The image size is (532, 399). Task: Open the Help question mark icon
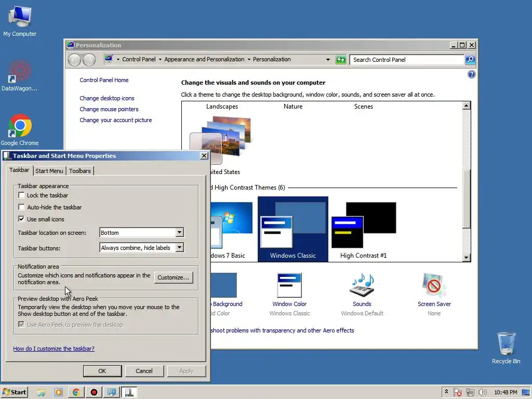point(471,74)
